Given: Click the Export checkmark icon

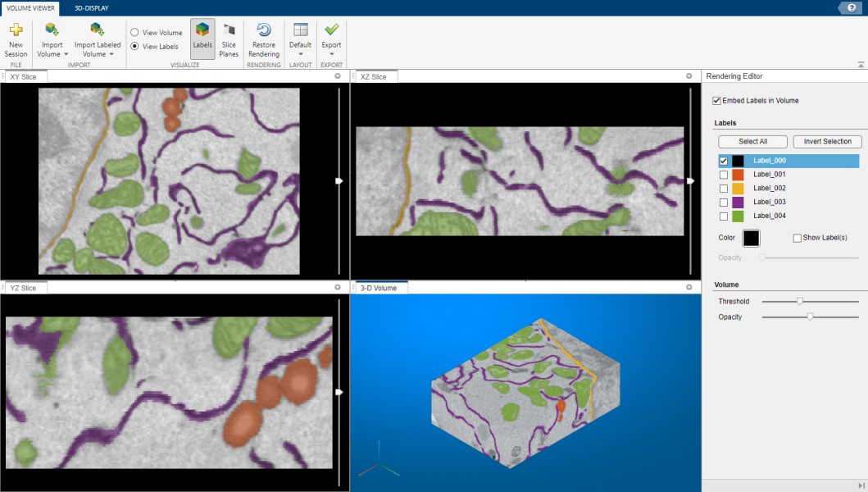Looking at the screenshot, I should 331,30.
